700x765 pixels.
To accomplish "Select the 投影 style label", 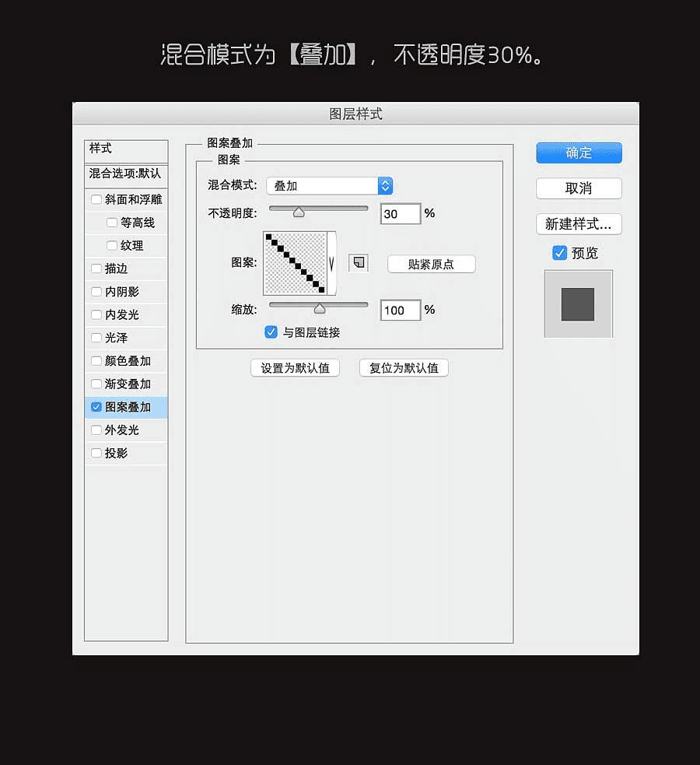I will 116,453.
